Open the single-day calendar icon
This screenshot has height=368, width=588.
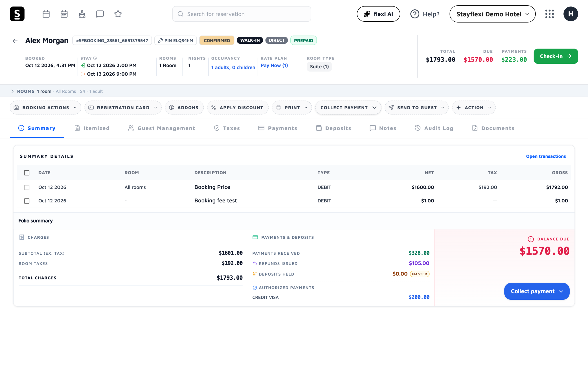[x=46, y=14]
